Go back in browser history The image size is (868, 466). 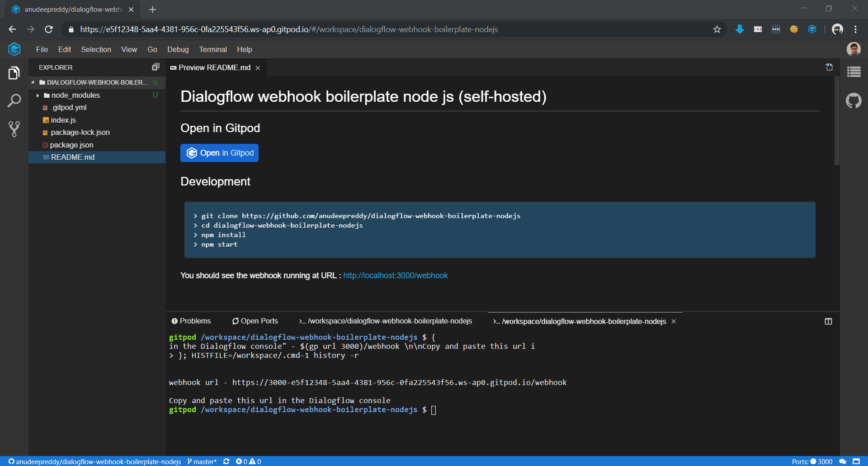point(12,29)
